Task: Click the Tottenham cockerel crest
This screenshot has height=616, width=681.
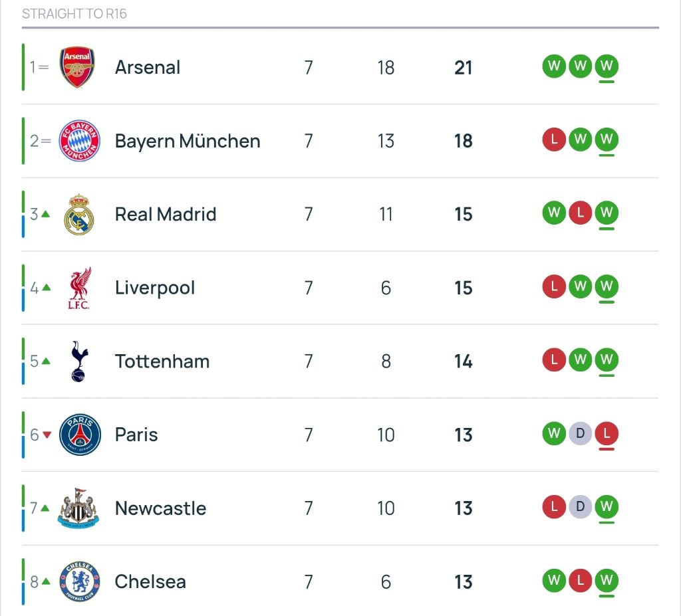Action: [79, 361]
